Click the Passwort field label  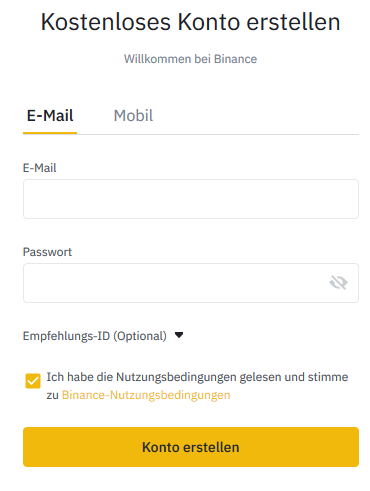pos(47,252)
